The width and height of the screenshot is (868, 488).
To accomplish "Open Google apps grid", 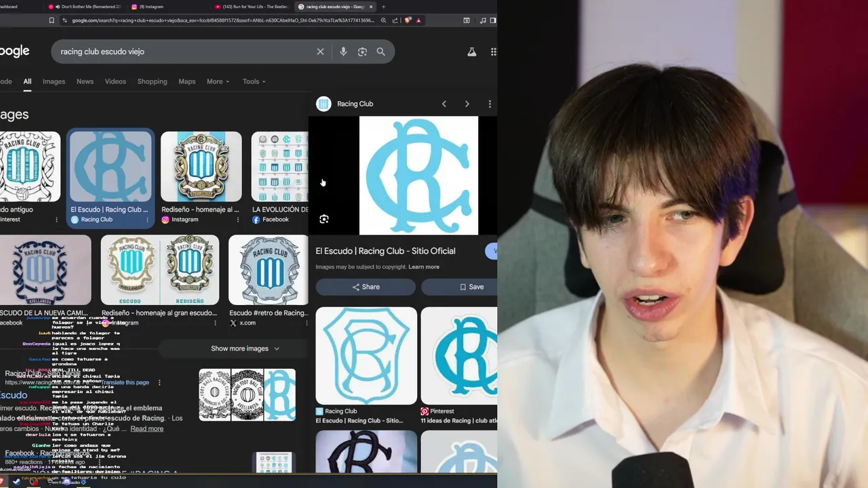I will (x=494, y=52).
